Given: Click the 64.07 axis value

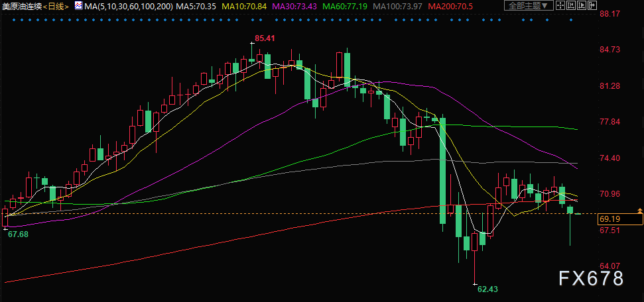Looking at the screenshot, I should pyautogui.click(x=610, y=266).
